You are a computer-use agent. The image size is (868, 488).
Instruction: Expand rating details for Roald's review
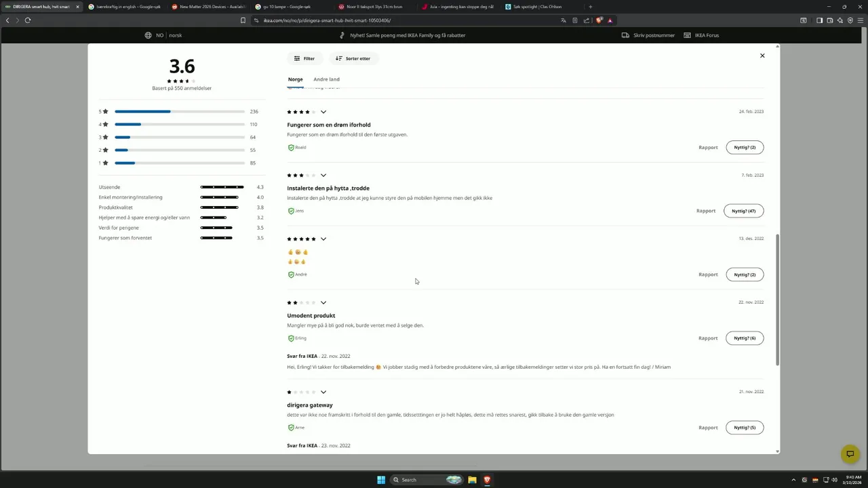[323, 112]
